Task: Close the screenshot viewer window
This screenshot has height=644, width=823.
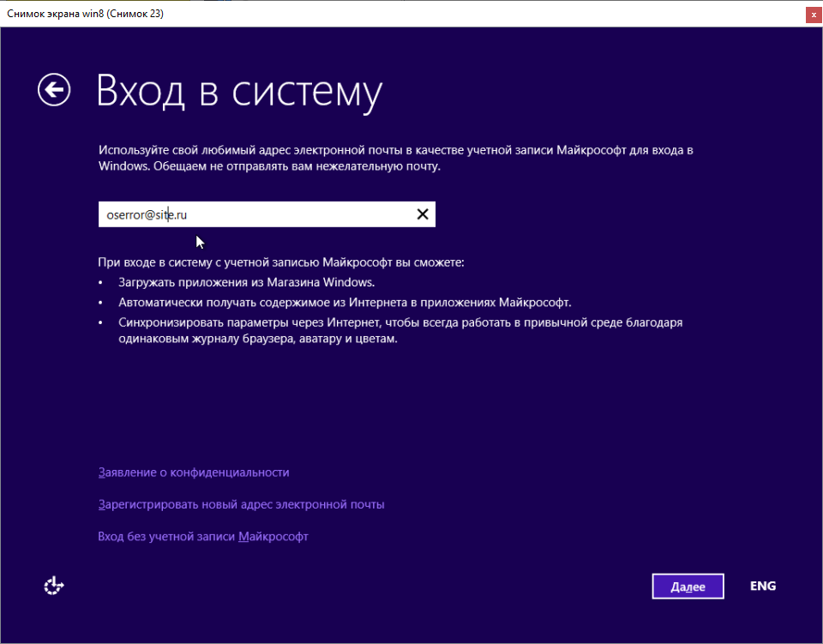Action: [x=814, y=15]
